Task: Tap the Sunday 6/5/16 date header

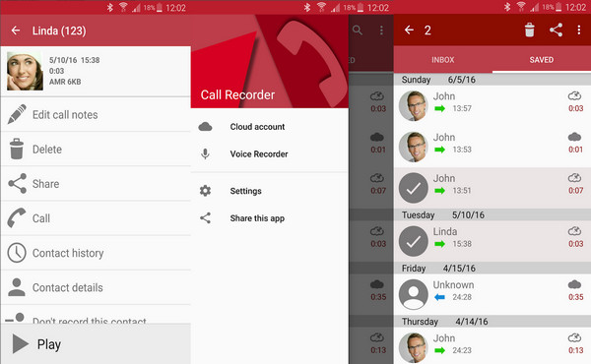Action: 492,80
